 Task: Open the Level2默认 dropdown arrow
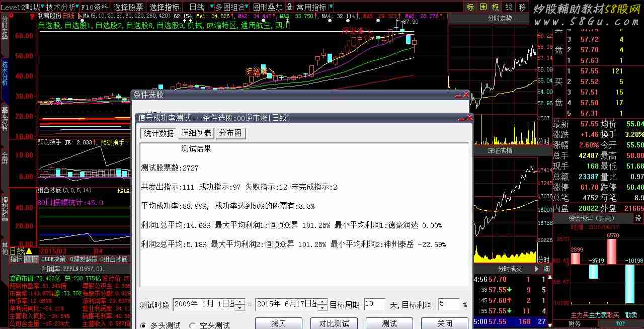click(x=43, y=7)
